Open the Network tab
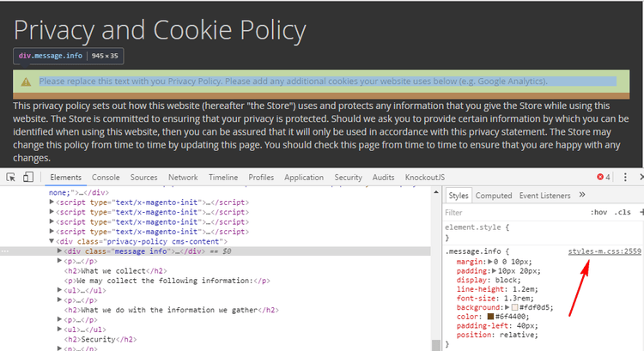This screenshot has width=644, height=351. 183,178
